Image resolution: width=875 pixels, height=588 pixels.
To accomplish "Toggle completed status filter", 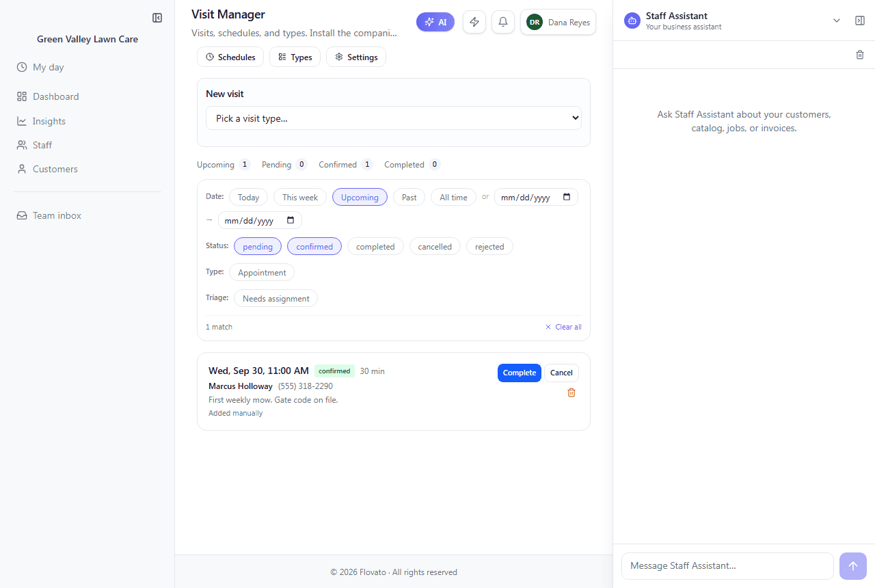I will click(x=375, y=246).
